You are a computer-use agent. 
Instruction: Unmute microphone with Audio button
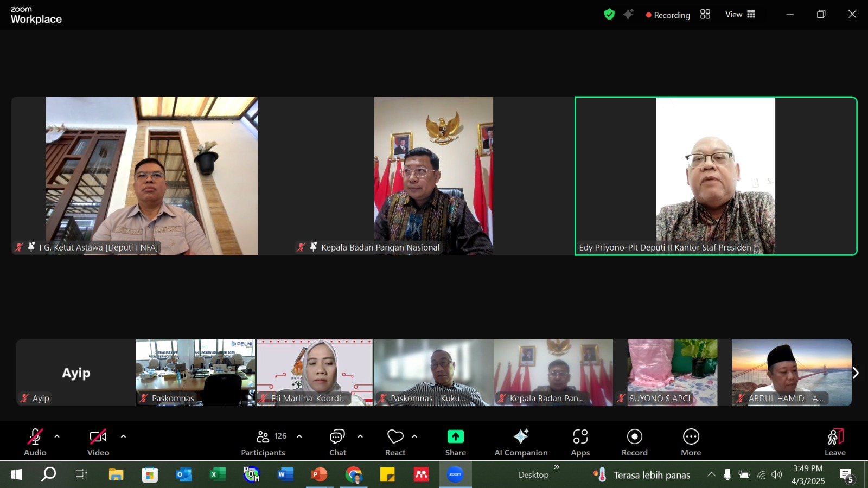tap(35, 442)
